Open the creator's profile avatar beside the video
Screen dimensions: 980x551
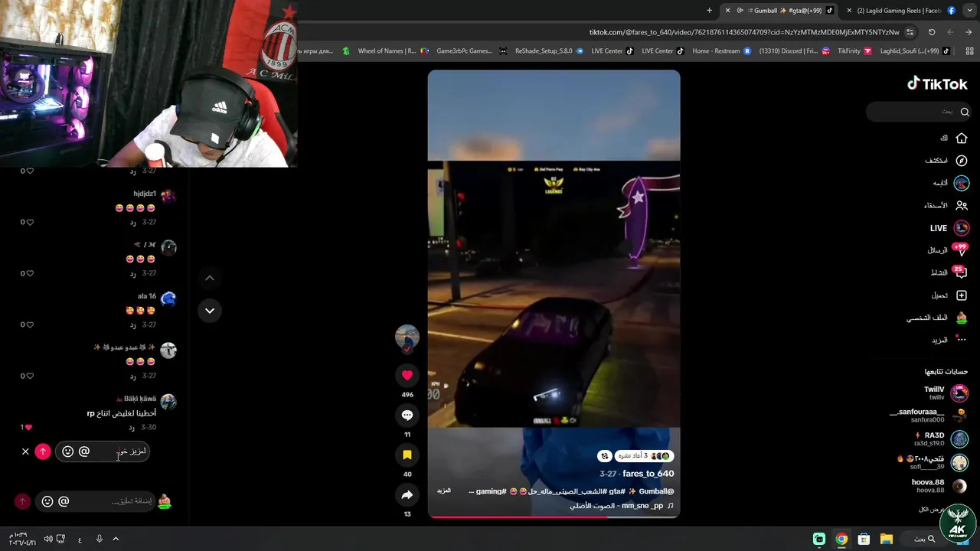407,337
